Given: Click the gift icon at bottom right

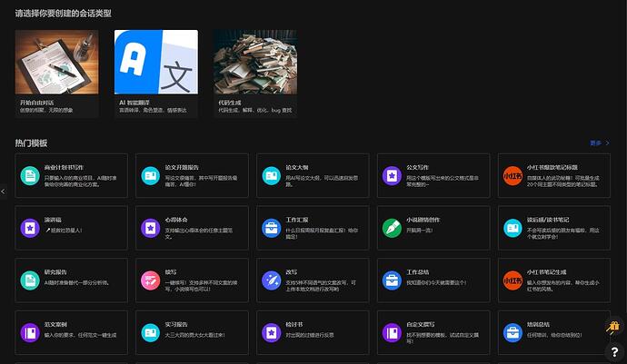Looking at the screenshot, I should 614,328.
